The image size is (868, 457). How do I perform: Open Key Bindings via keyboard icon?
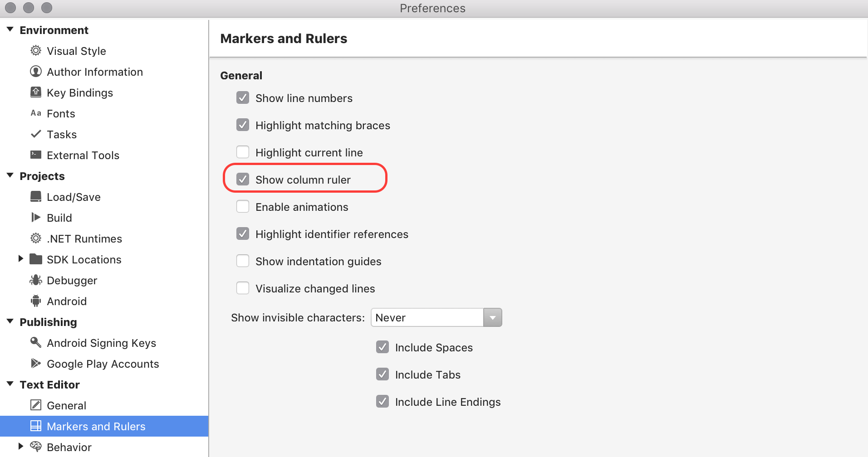tap(35, 92)
